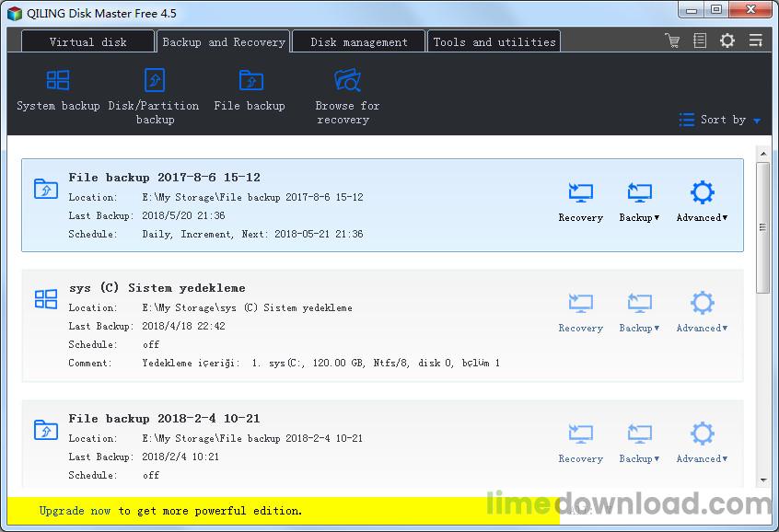
Task: Expand Backup dropdown label for File backup 2018-2-4
Action: coord(639,458)
